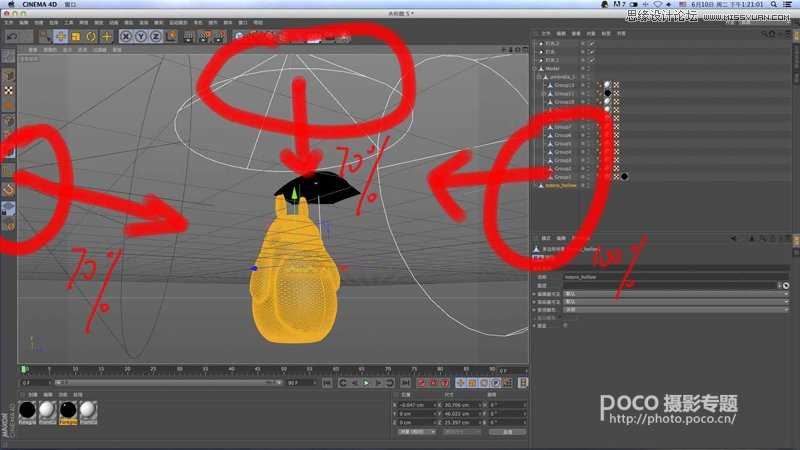Toggle the Autokeying button
This screenshot has width=800, height=450.
(x=433, y=383)
